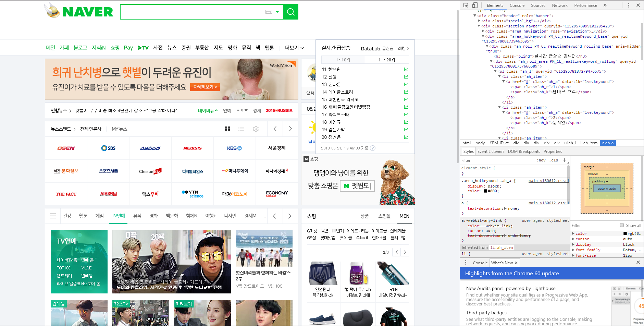Select the Event Listeners sidebar tab
The image size is (644, 326).
point(491,152)
